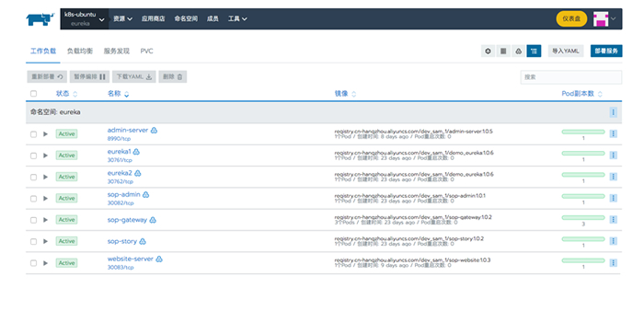The width and height of the screenshot is (644, 334).
Task: Open the 应用商店 menu item
Action: click(154, 19)
